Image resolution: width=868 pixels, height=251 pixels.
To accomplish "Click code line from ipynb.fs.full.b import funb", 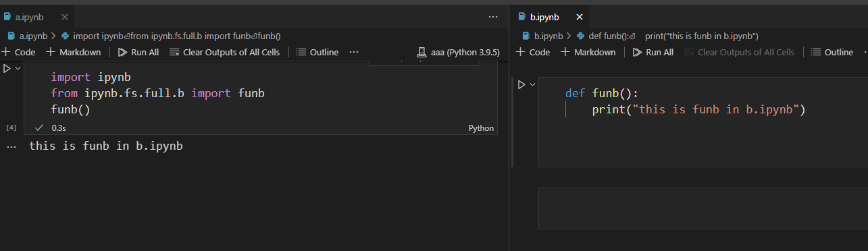I will pyautogui.click(x=157, y=93).
